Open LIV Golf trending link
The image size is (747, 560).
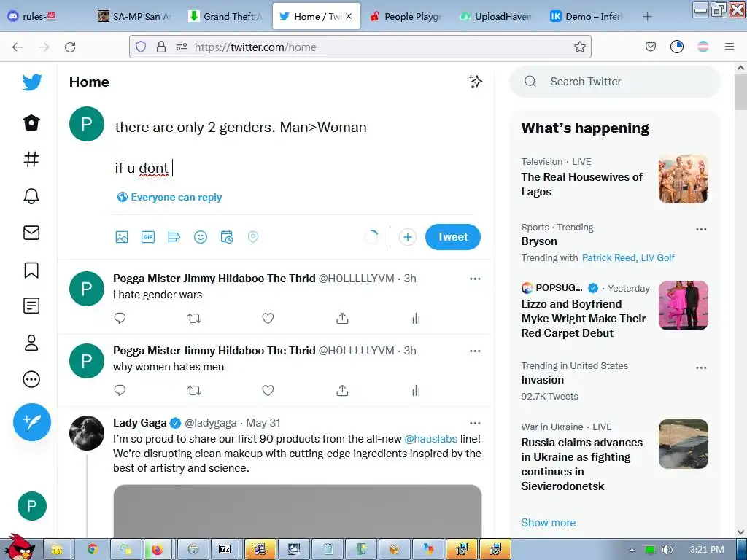point(657,257)
